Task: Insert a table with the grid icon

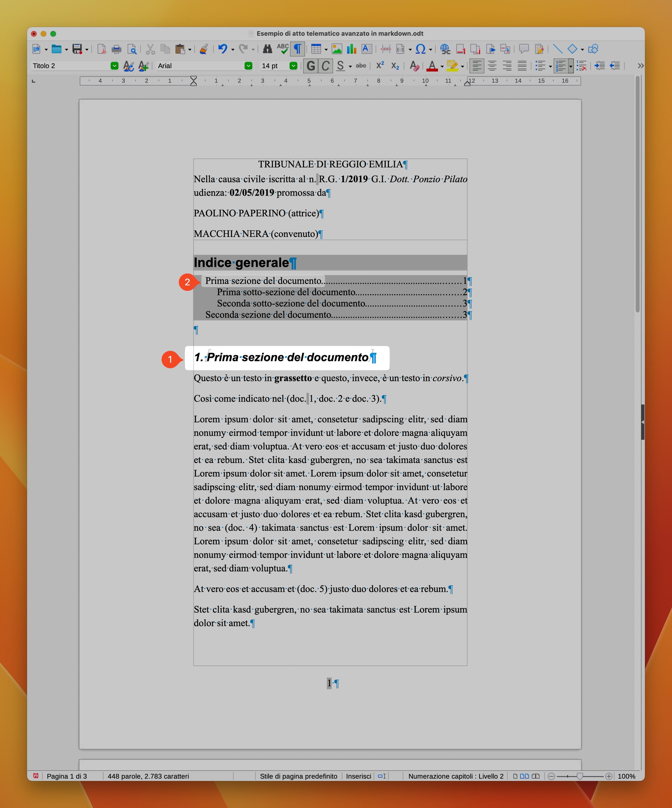Action: (x=316, y=49)
